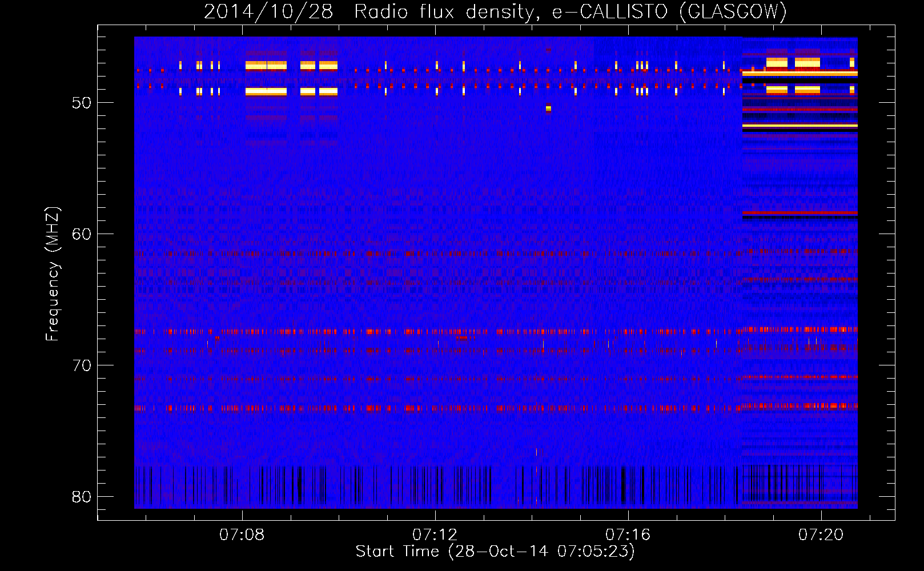Click the "Frequency (MHZ)" axis label
Screen dimensions: 924x571
coord(52,274)
